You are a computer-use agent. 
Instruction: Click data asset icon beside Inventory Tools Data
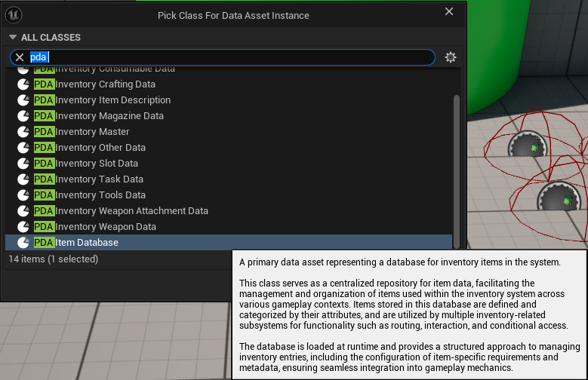tap(23, 195)
